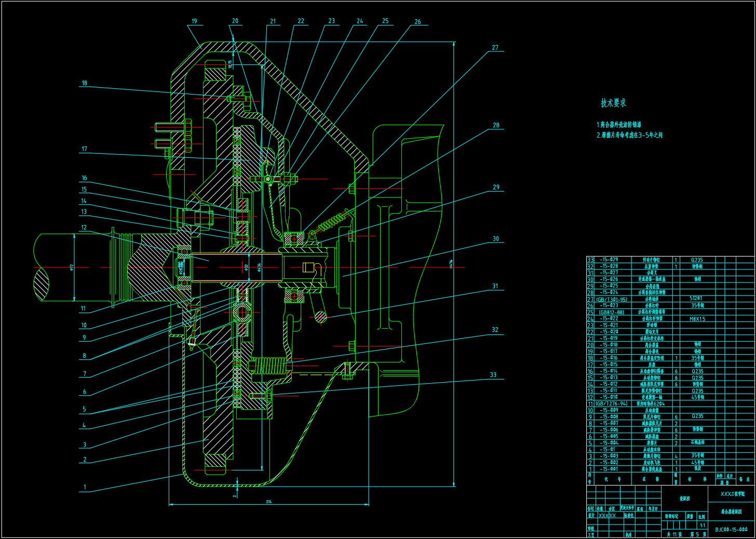Click the 1:1 scale value cell

702,525
